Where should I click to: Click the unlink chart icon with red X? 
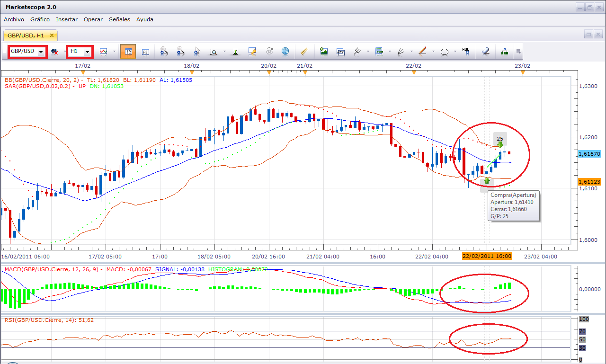click(x=55, y=52)
